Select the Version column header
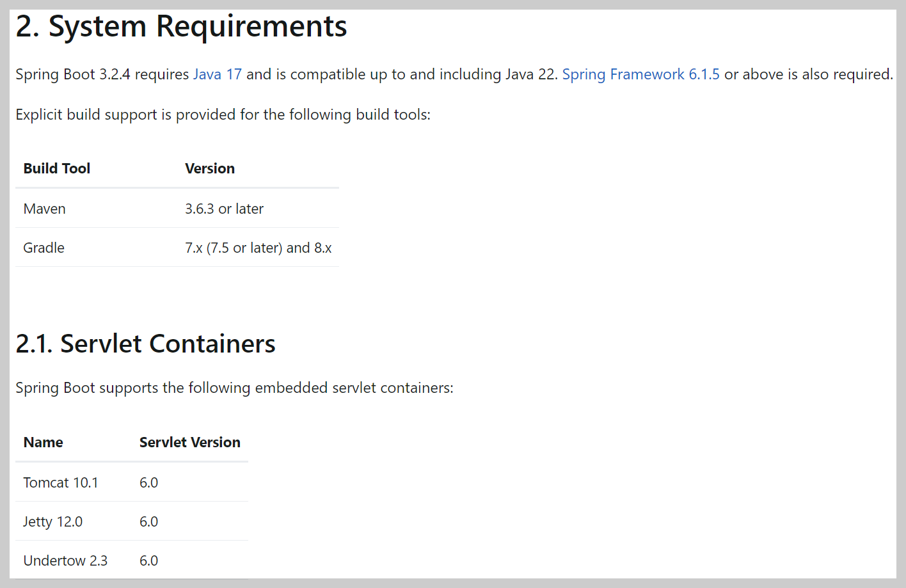The image size is (906, 588). pos(210,168)
